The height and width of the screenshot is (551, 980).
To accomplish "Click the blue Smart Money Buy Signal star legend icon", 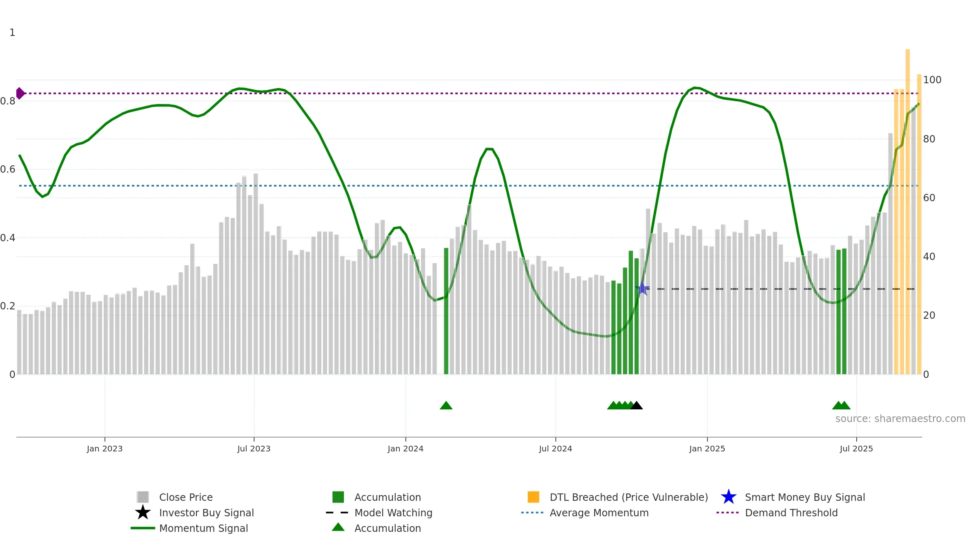I will [x=728, y=497].
